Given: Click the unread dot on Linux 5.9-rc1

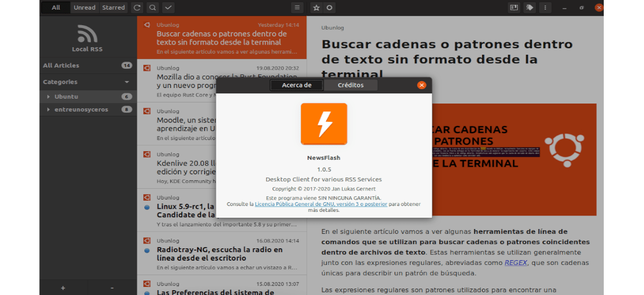Looking at the screenshot, I should (147, 207).
